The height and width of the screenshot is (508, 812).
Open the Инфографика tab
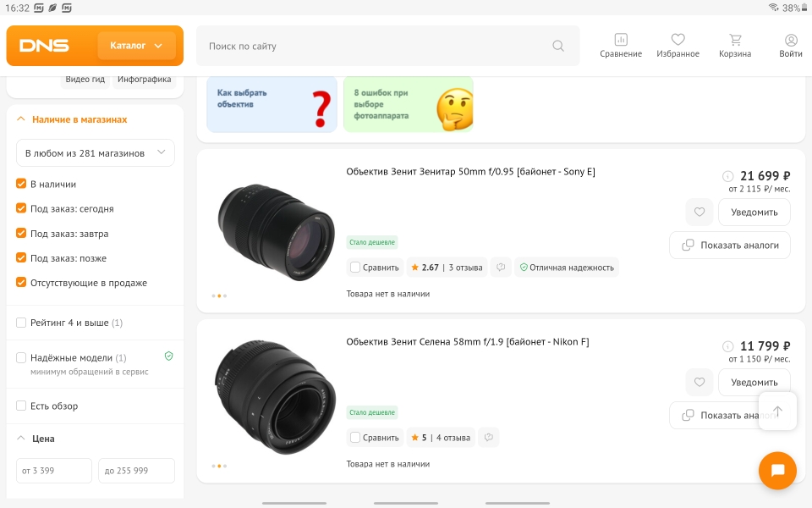click(x=145, y=80)
